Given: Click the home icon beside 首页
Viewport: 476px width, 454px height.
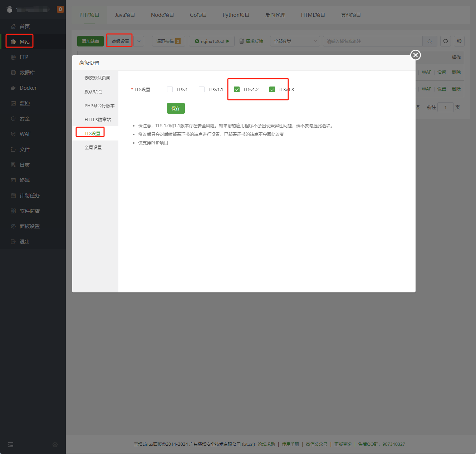Looking at the screenshot, I should (x=13, y=26).
